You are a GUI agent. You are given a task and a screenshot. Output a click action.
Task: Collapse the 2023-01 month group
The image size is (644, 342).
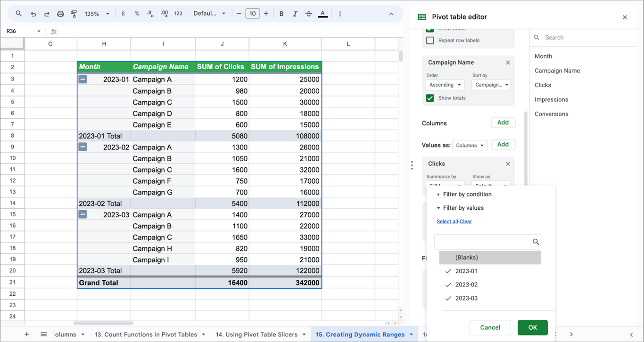[83, 79]
